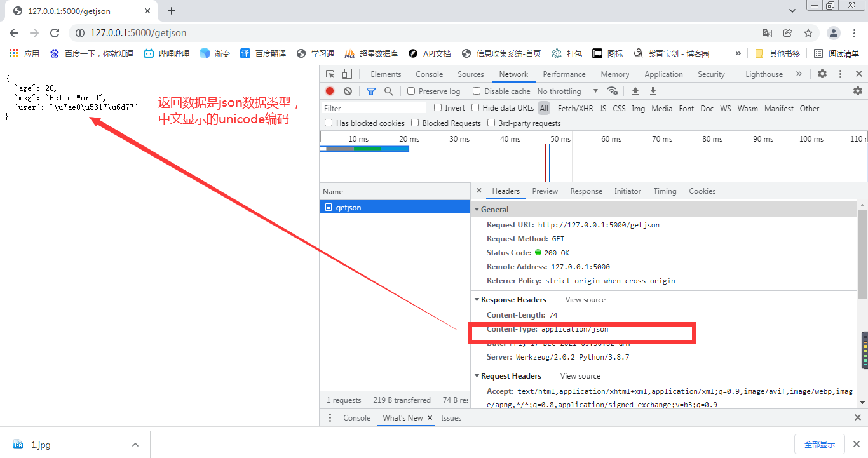
Task: Click the network Filter text field
Action: [374, 108]
